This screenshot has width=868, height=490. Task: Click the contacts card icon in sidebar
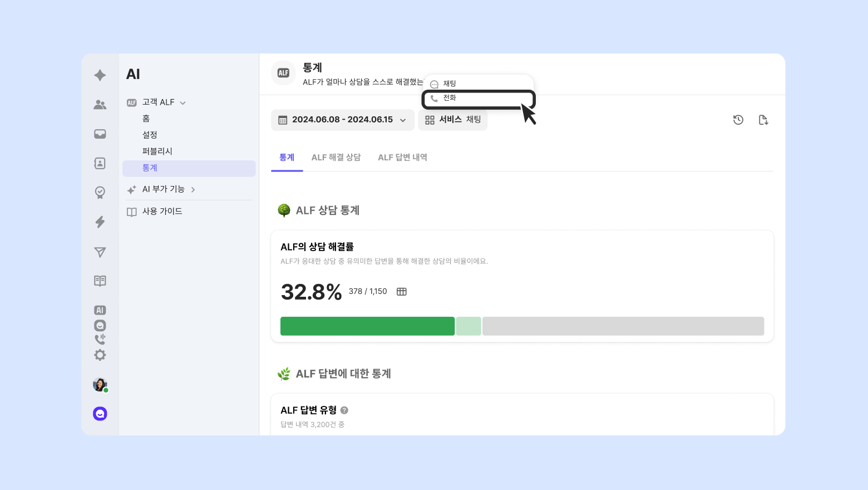(x=100, y=163)
